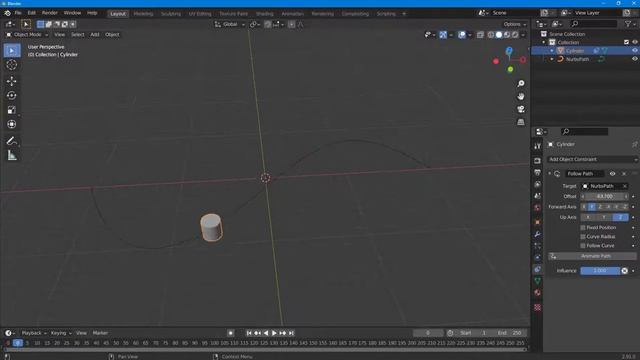Play the animation forward
The width and height of the screenshot is (640, 360).
[x=274, y=333]
